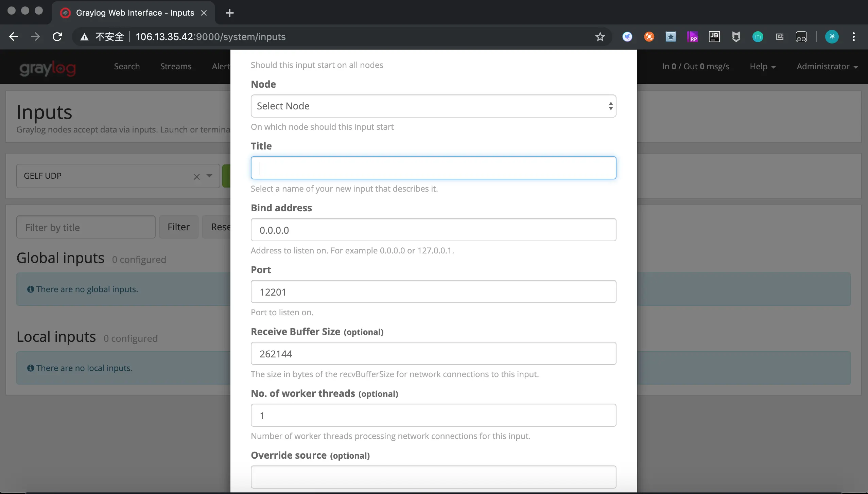
Task: Click the orange circular extension icon
Action: (649, 37)
